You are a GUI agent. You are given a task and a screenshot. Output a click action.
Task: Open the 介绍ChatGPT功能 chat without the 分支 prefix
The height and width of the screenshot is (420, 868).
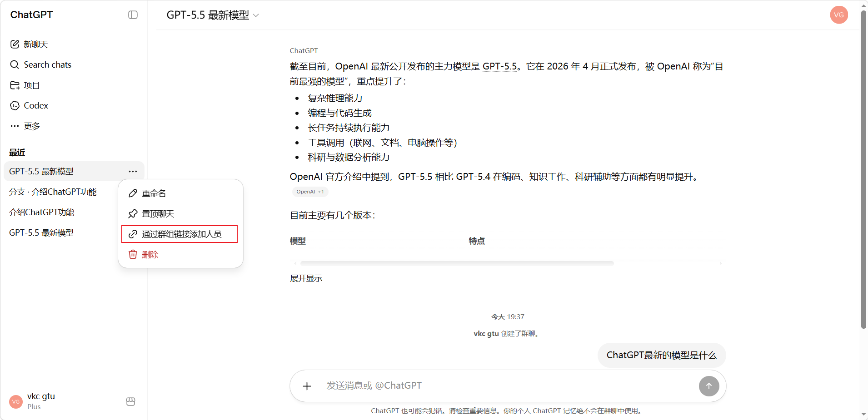[x=41, y=212]
